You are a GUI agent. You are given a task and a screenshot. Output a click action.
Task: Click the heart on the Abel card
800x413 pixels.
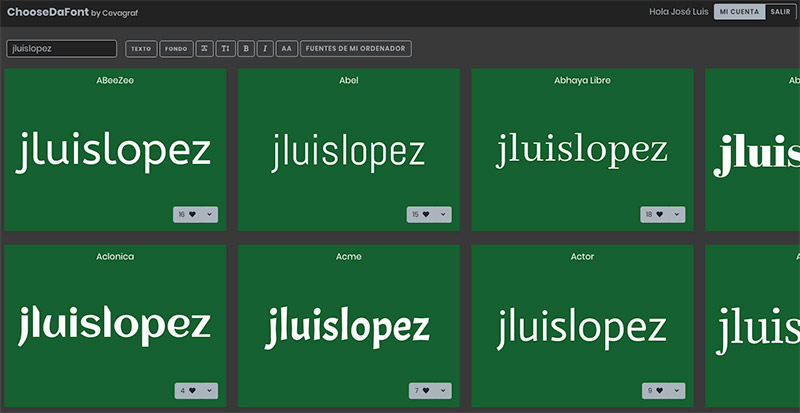[x=425, y=215]
